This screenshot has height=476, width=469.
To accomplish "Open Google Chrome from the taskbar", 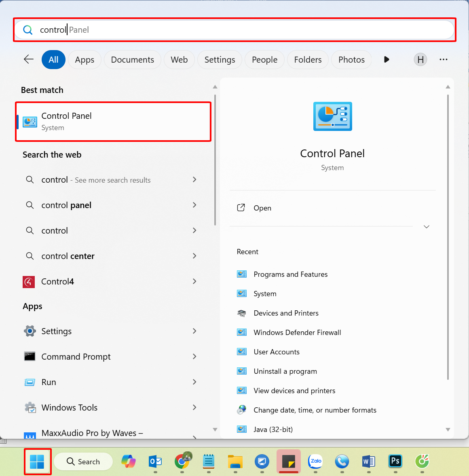I will pyautogui.click(x=182, y=461).
